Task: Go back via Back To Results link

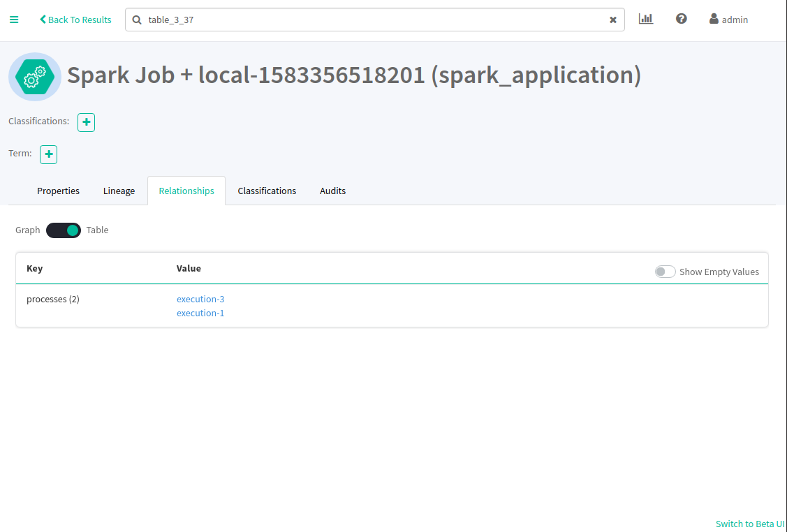Action: point(76,20)
